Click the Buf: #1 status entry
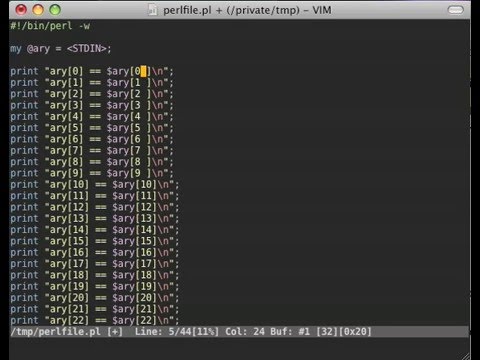This screenshot has height=360, width=480. coord(290,332)
